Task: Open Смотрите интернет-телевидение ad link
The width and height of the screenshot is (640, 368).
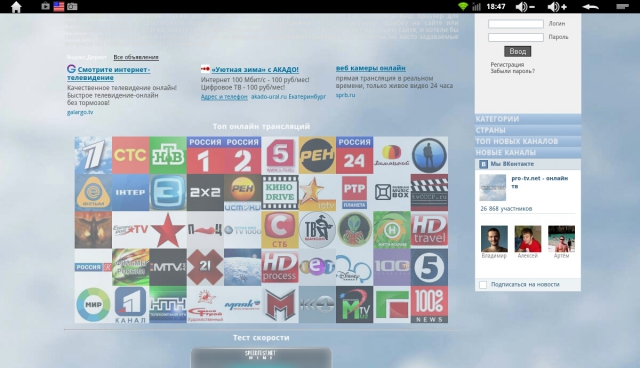Action: (x=109, y=73)
